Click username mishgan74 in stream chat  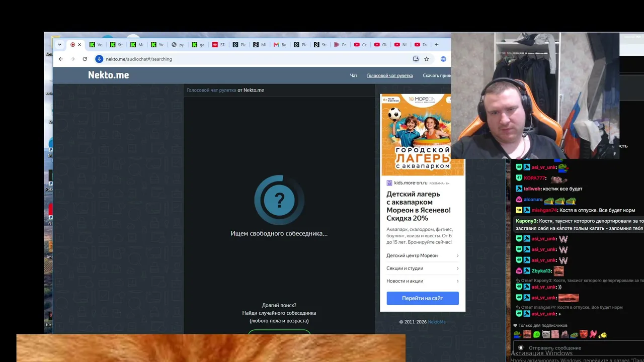coord(544,210)
